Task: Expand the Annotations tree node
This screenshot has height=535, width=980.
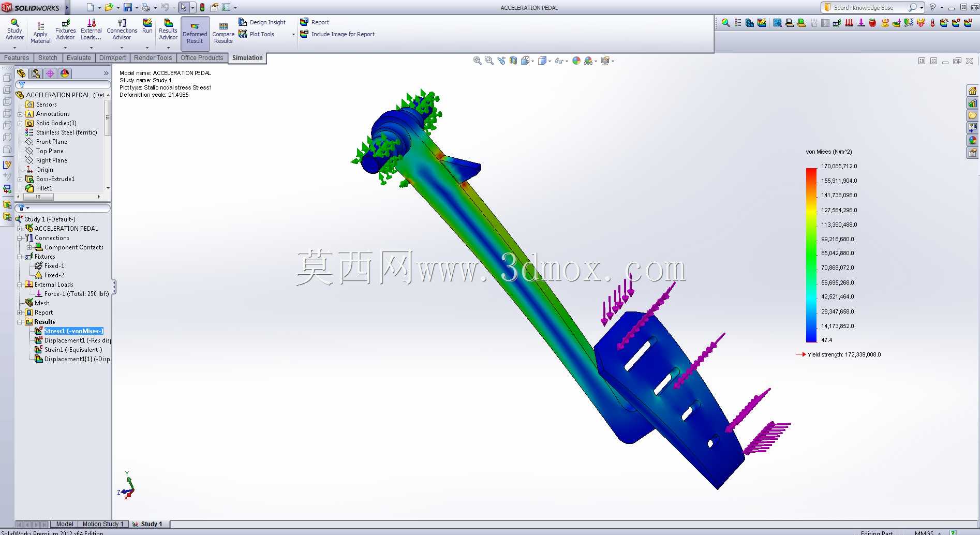Action: point(20,114)
